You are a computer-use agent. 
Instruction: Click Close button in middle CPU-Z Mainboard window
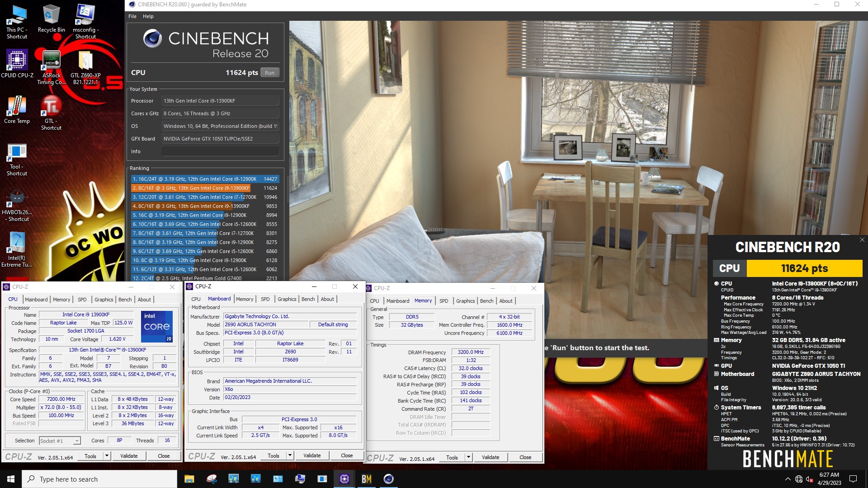click(347, 455)
